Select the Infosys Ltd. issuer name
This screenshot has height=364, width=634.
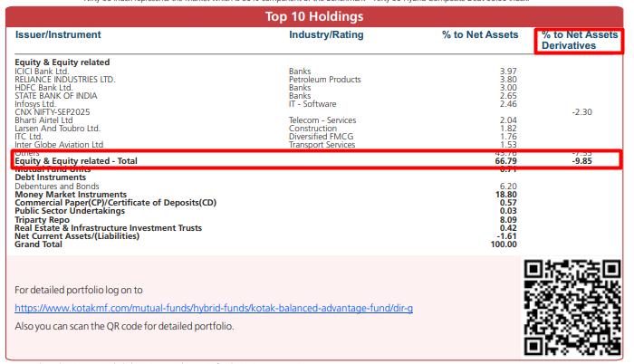point(35,103)
